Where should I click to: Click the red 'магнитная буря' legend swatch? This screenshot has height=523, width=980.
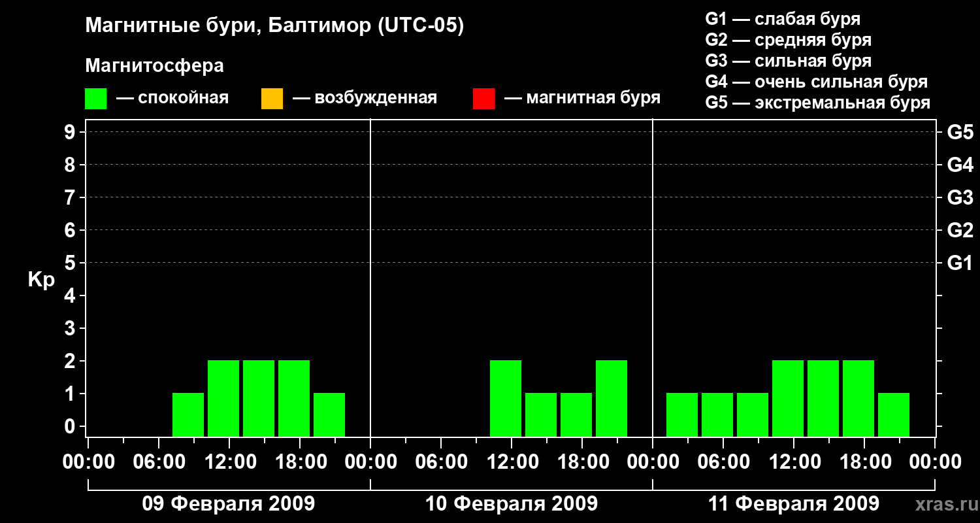tap(483, 99)
